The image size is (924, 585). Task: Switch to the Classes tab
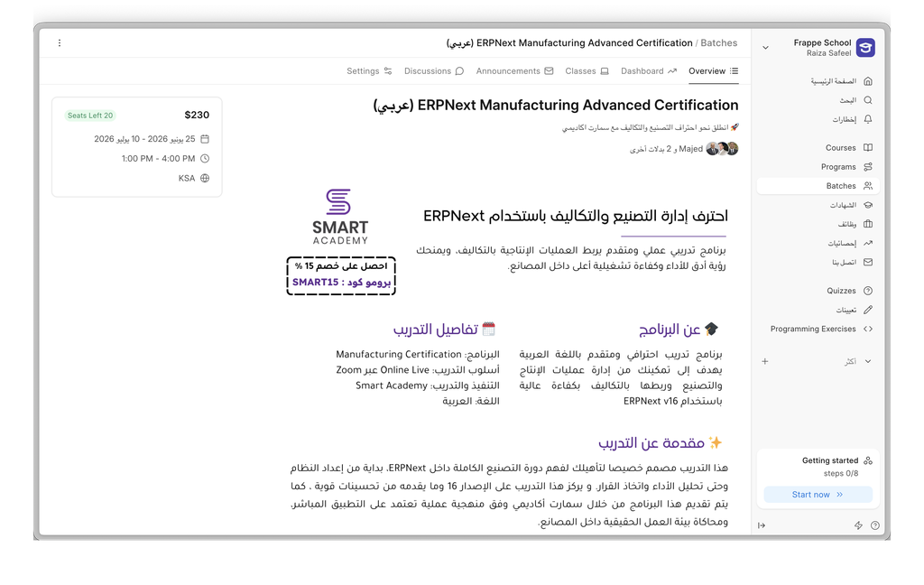(587, 71)
